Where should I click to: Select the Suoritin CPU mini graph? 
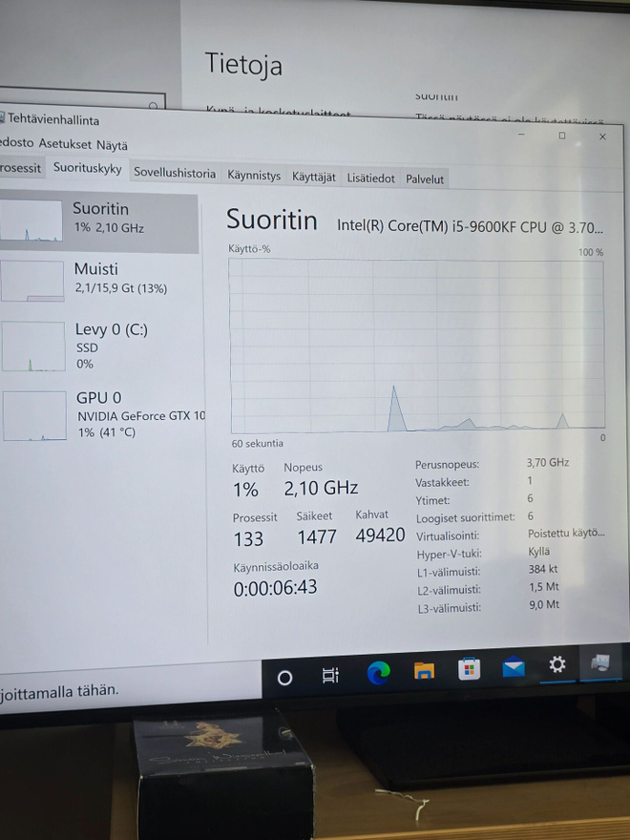[x=31, y=220]
